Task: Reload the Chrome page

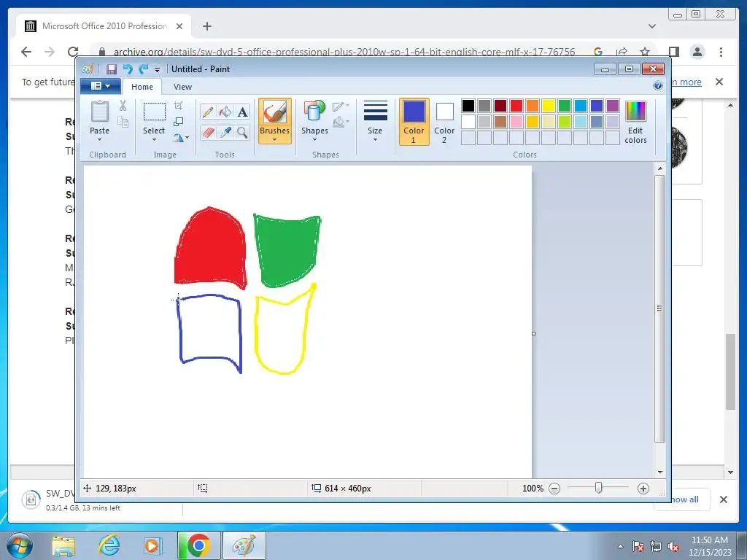Action: click(73, 52)
